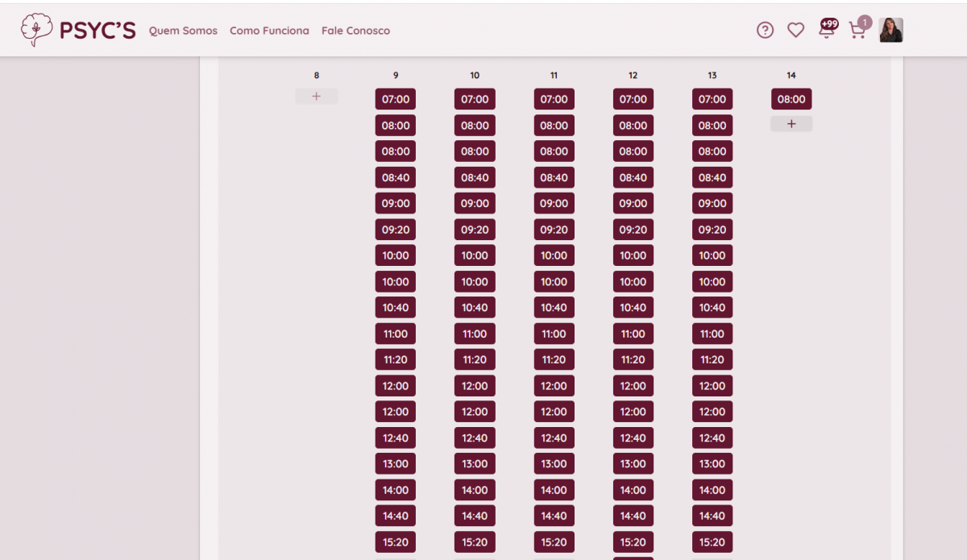Select the 12:40 slot on day 12
The height and width of the screenshot is (560, 967).
(633, 438)
